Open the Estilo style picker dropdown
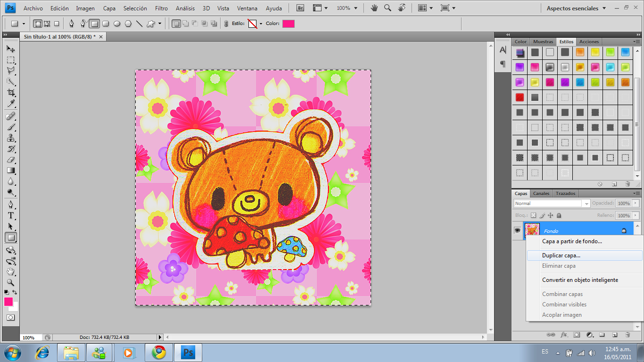This screenshot has width=644, height=362. coord(261,24)
